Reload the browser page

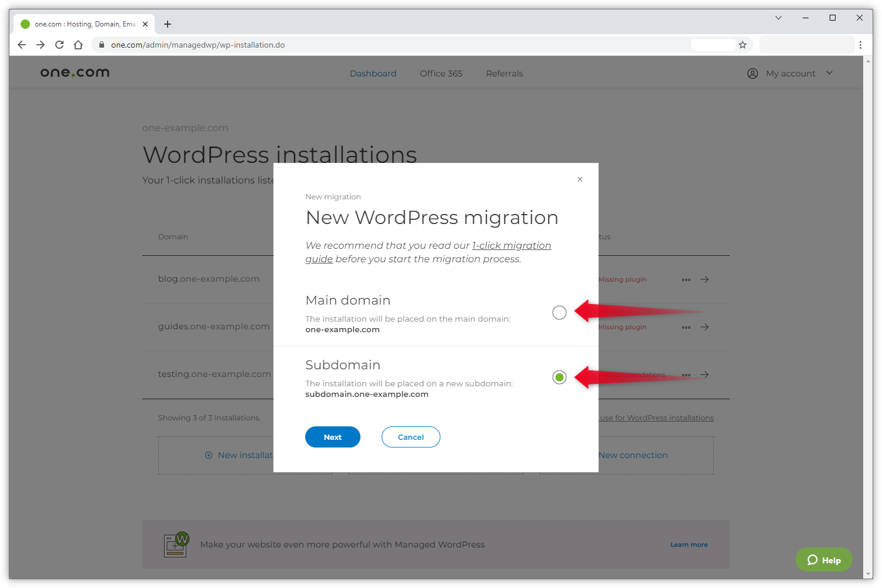pyautogui.click(x=59, y=45)
